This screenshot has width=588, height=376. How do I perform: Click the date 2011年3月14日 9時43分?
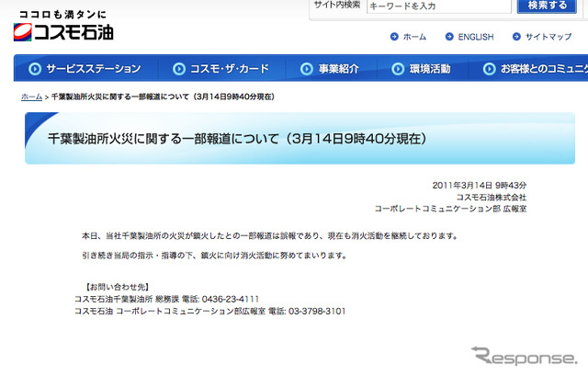pos(480,186)
